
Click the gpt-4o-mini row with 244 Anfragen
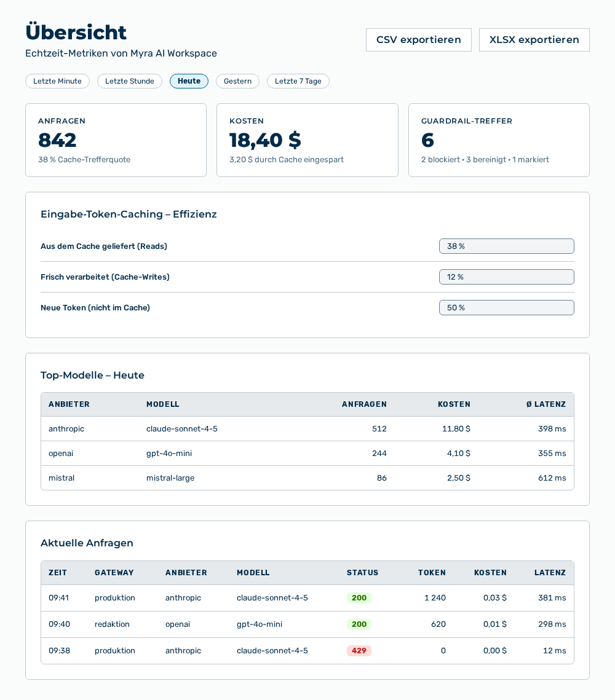pyautogui.click(x=307, y=453)
